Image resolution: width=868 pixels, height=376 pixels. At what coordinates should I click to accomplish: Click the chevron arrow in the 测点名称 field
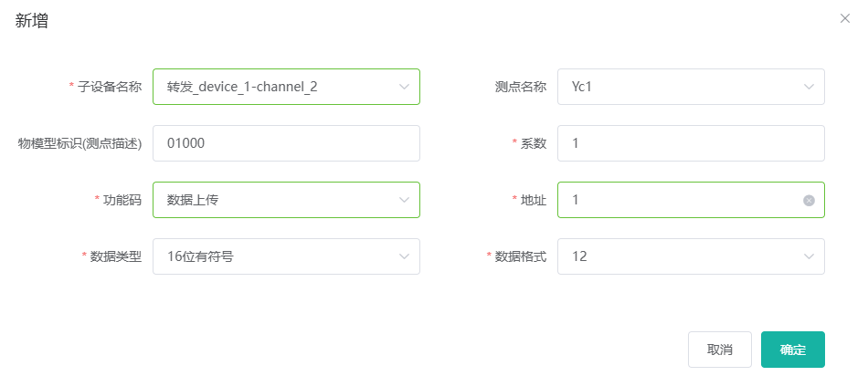pyautogui.click(x=809, y=87)
